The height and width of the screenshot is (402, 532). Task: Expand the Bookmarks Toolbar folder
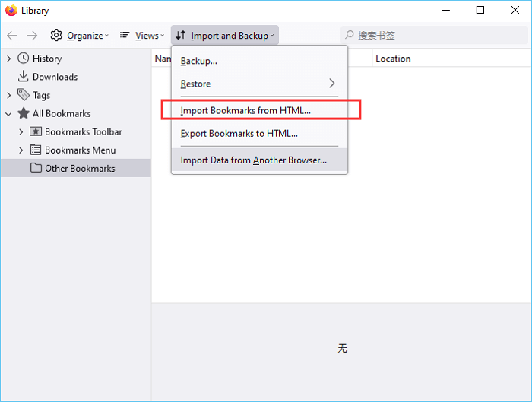click(x=21, y=132)
